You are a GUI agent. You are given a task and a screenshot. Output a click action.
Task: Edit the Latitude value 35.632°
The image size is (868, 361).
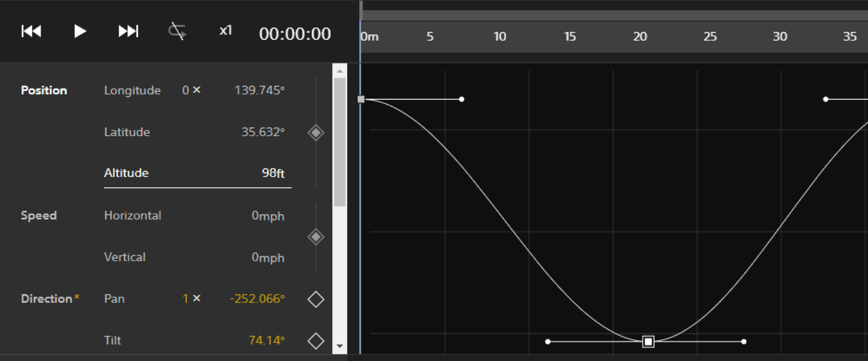click(263, 132)
